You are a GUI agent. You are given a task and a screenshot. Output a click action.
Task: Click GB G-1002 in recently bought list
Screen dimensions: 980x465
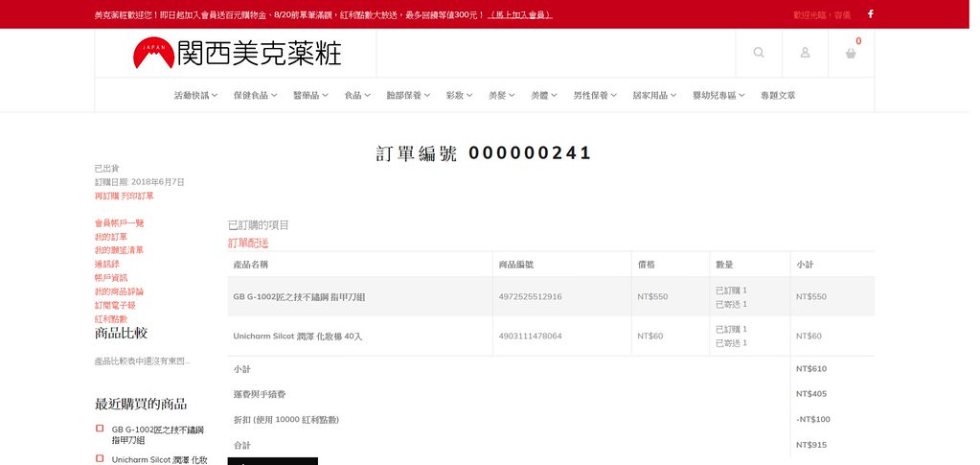pos(157,435)
